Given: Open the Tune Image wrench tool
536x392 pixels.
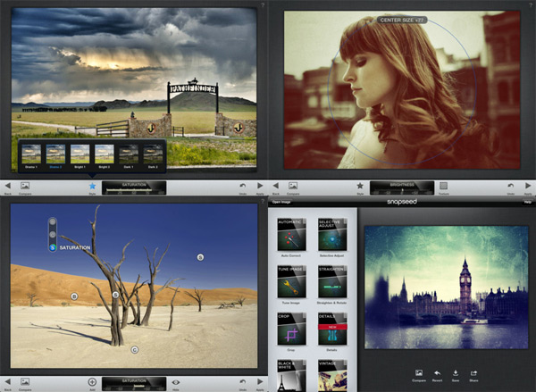Looking at the screenshot, I should click(291, 282).
